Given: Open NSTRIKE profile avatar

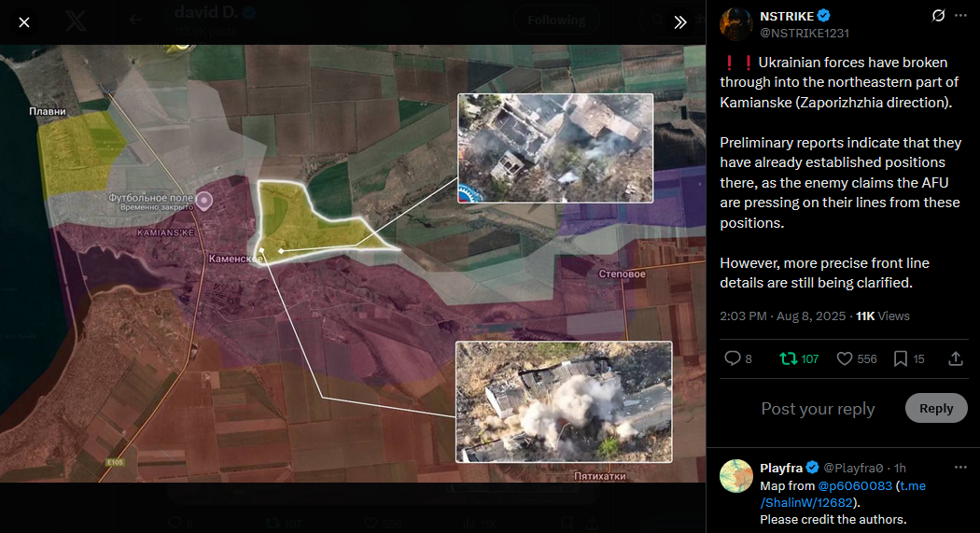Looking at the screenshot, I should 736,23.
